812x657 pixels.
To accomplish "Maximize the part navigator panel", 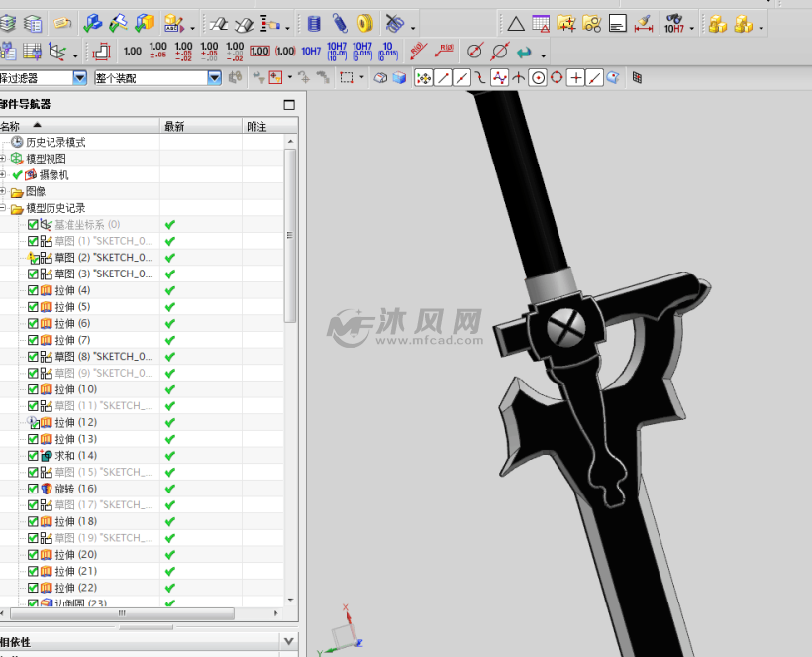I will point(289,105).
